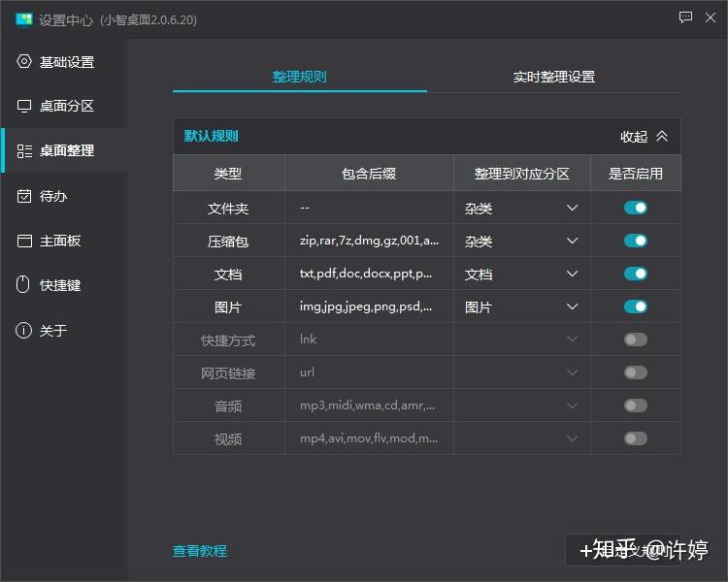728x582 pixels.
Task: Disable the 文档 rule toggle
Action: [x=635, y=274]
